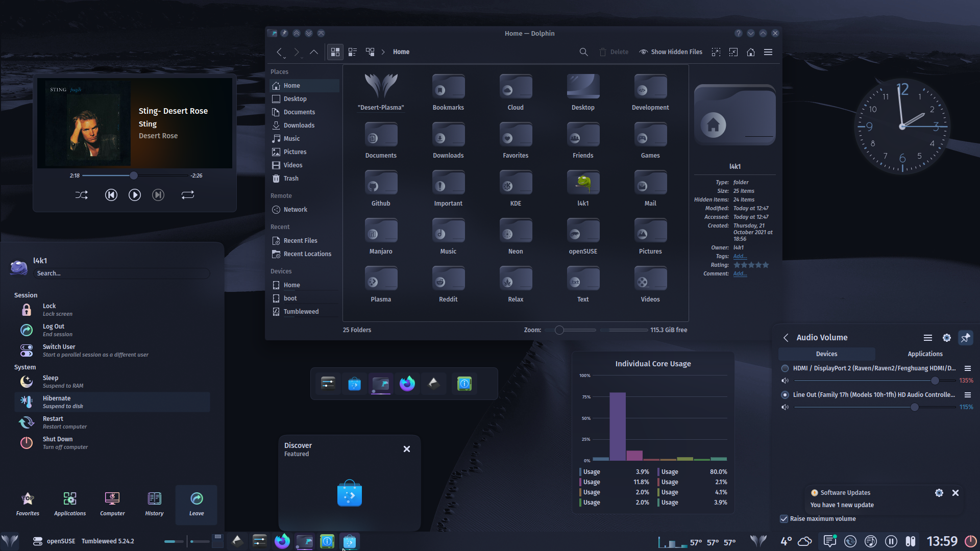Viewport: 980px width, 551px height.
Task: Click Add comment link in info panel
Action: click(740, 274)
